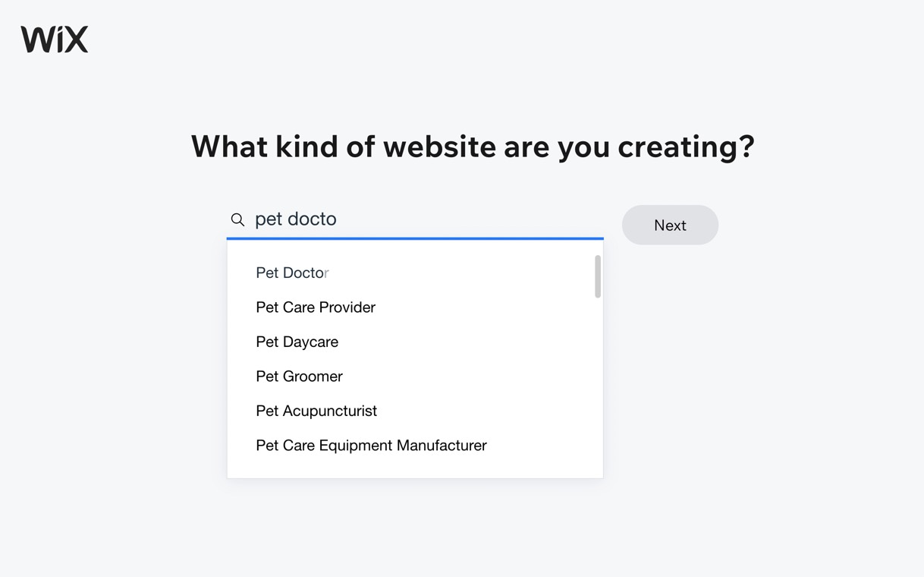Click the first suggestion in the dropdown
Image resolution: width=924 pixels, height=577 pixels.
point(292,273)
